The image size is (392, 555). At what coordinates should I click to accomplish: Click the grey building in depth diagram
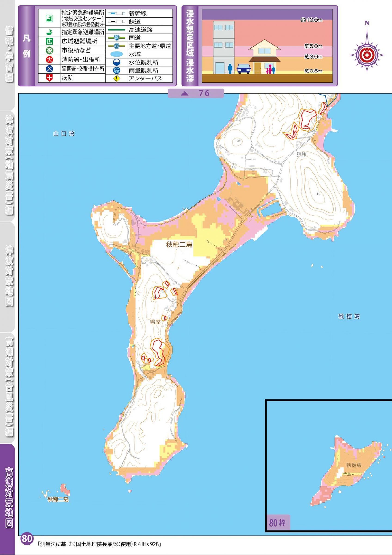point(224,47)
